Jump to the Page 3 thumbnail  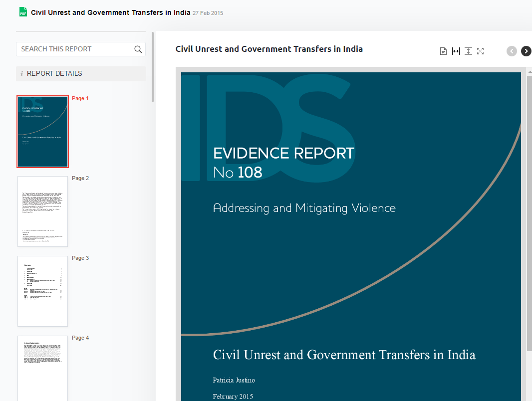43,291
